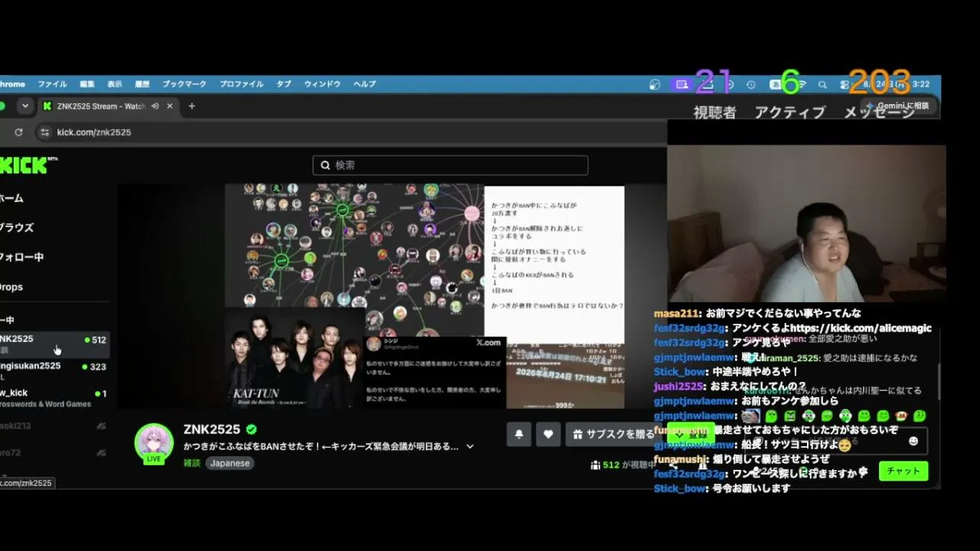Reload the current page
The width and height of the screenshot is (980, 551).
point(18,132)
